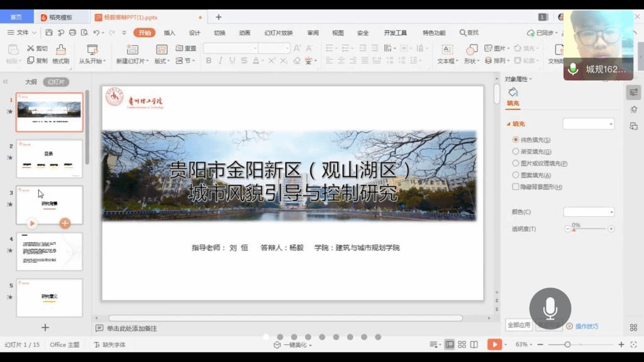The image size is (644, 362).
Task: Select slide 2 thumbnail (目录)
Action: 49,158
